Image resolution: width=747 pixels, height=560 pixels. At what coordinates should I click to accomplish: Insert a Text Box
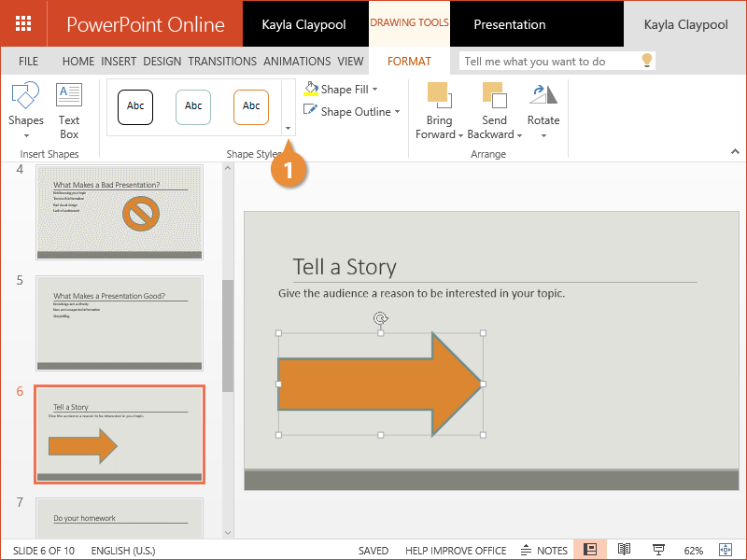pyautogui.click(x=69, y=96)
